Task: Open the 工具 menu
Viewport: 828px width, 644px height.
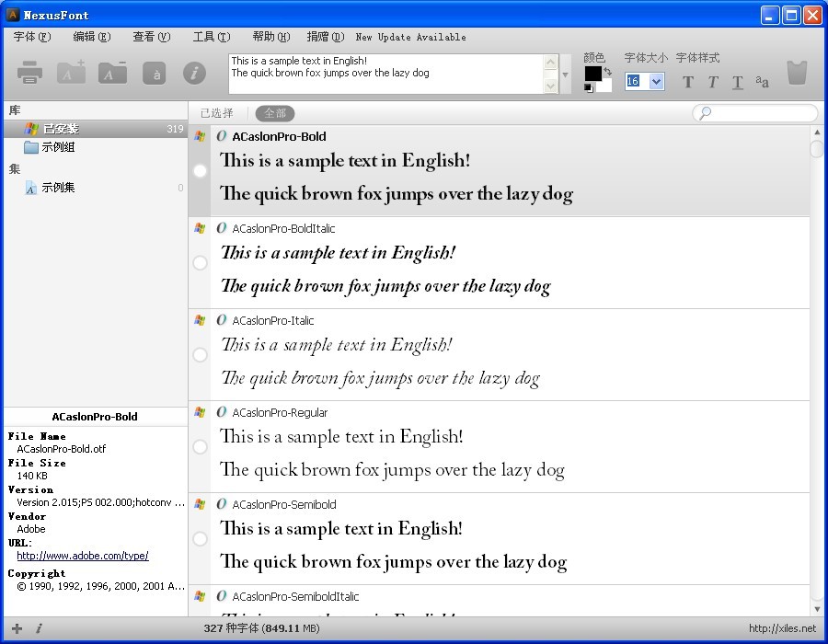Action: coord(211,37)
